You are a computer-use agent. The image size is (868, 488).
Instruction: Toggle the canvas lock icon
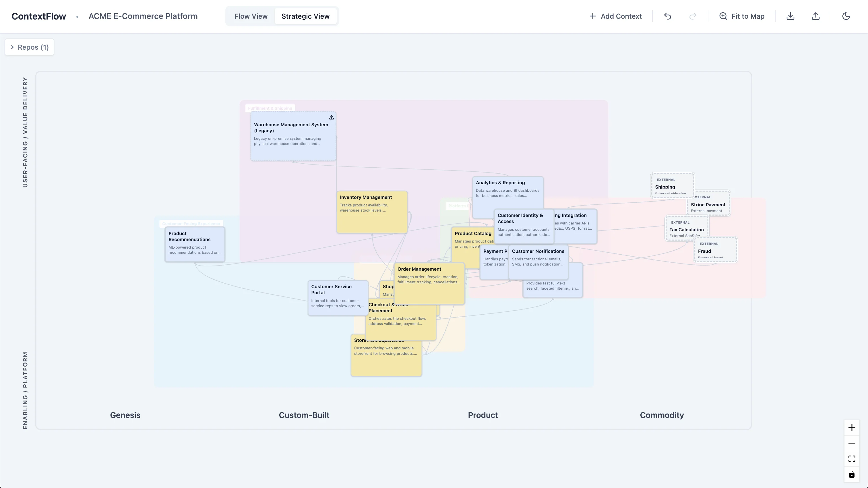coord(851,475)
